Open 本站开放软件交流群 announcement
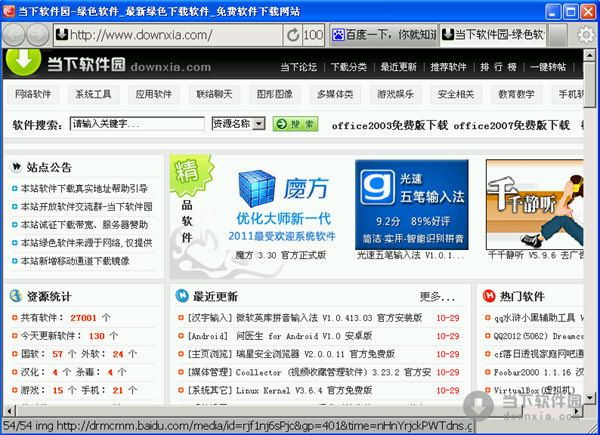 [86, 207]
